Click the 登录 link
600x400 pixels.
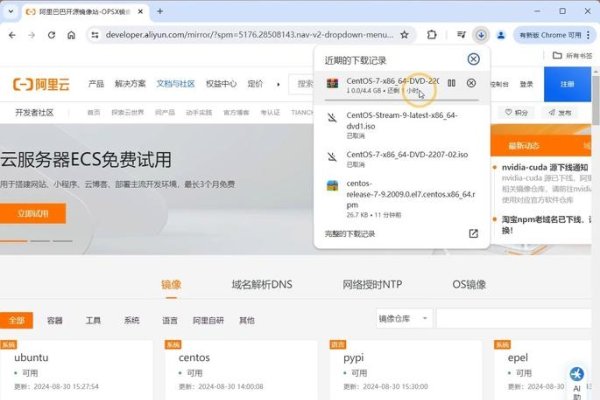(x=526, y=84)
